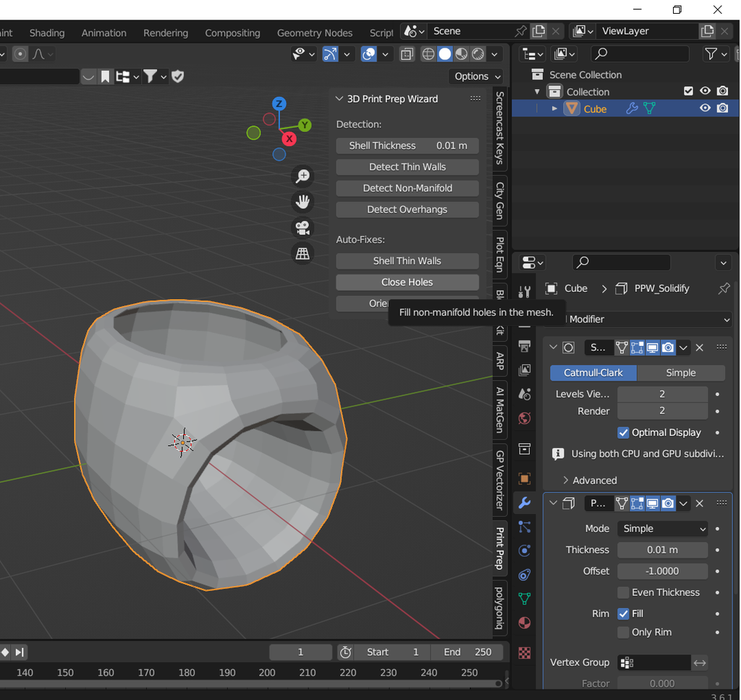
Task: Select solid viewport shading
Action: (x=445, y=54)
